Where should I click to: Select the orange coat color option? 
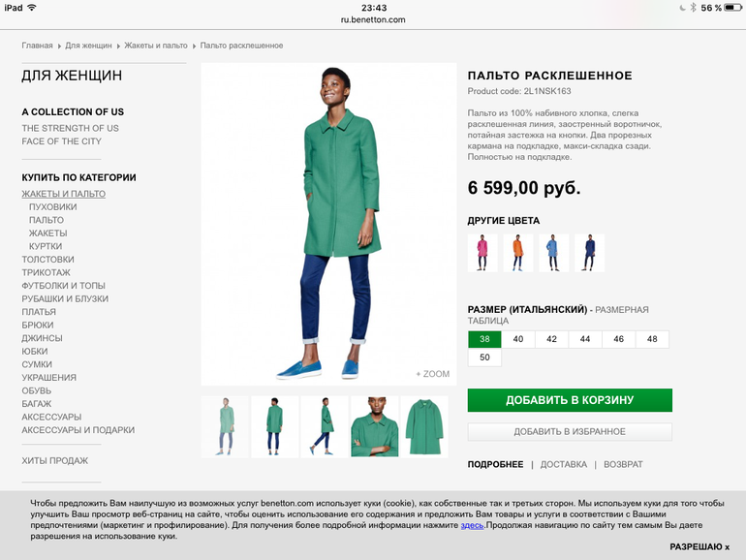tap(518, 253)
